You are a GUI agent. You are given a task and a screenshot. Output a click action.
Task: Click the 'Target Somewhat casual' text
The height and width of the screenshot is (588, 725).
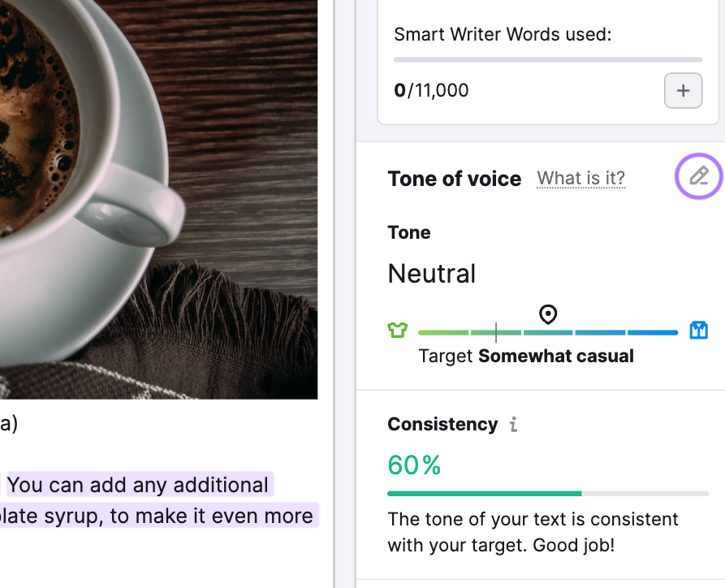[526, 356]
